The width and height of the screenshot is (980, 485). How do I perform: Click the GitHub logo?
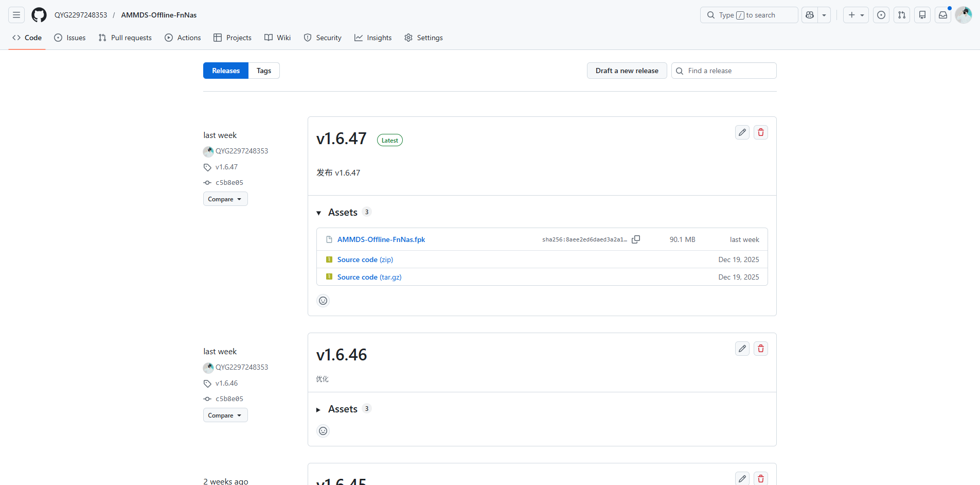(39, 15)
